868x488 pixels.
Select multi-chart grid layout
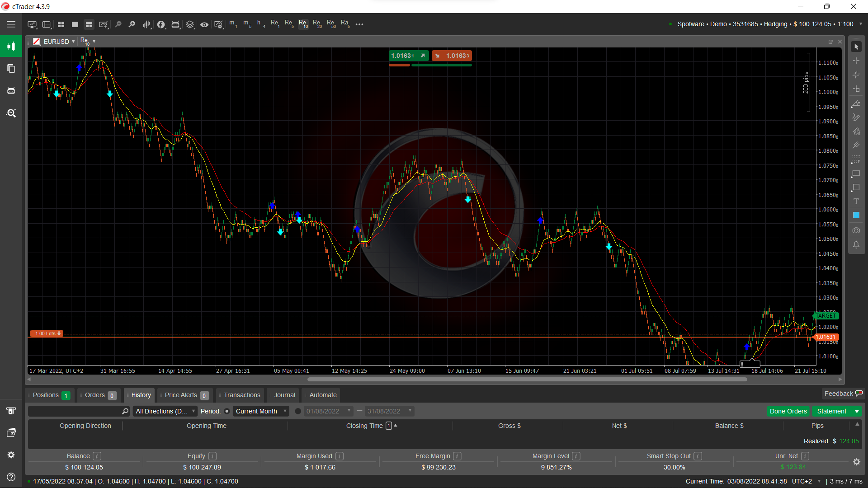tap(61, 24)
